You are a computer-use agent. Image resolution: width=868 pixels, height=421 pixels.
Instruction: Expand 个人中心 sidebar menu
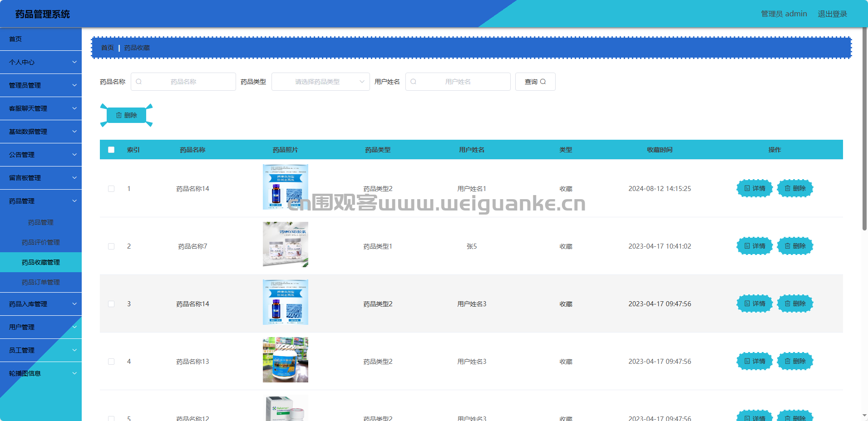[x=41, y=62]
